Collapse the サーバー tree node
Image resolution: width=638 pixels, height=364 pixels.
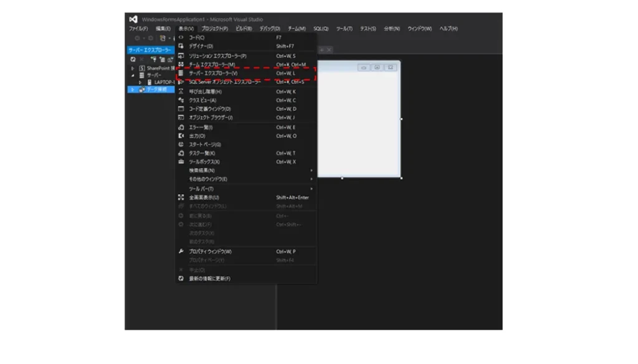tap(133, 75)
